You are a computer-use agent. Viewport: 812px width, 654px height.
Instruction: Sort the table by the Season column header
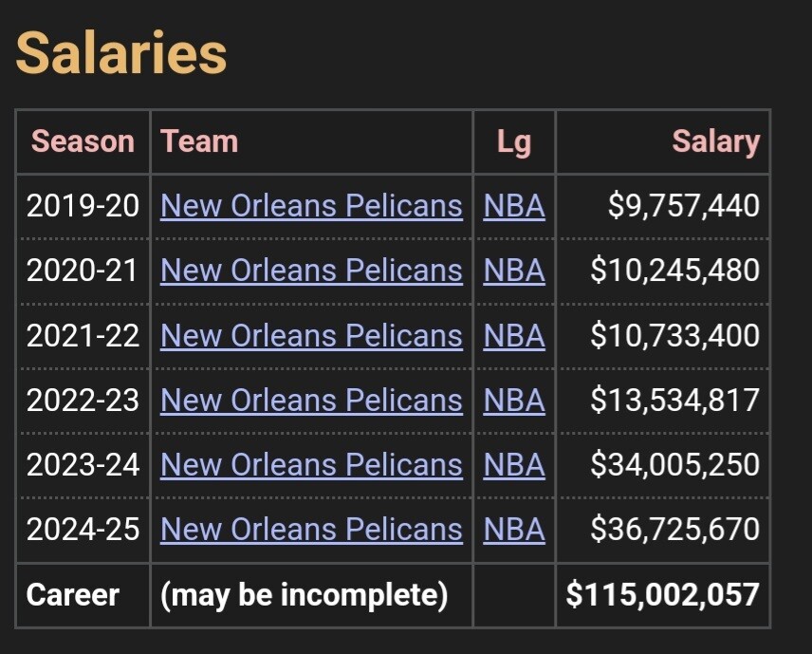pyautogui.click(x=83, y=141)
